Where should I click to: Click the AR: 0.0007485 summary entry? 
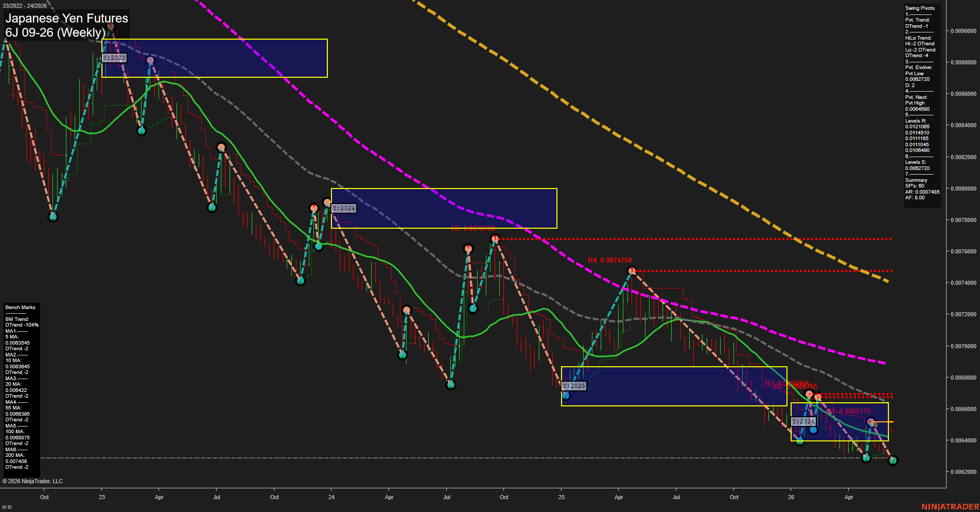pos(922,192)
